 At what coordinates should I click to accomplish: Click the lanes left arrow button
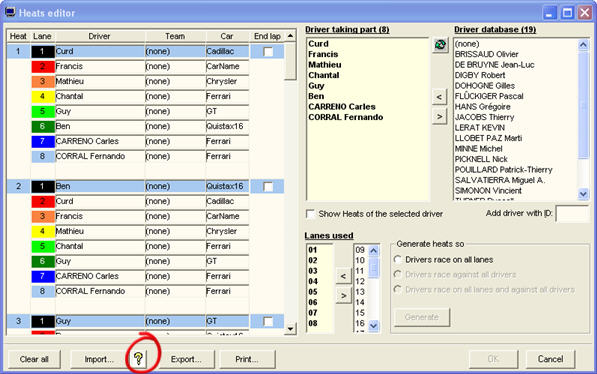point(343,276)
